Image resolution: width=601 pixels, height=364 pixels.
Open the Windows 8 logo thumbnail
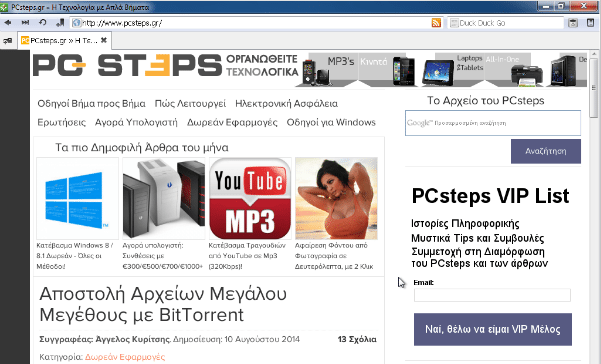[77, 198]
